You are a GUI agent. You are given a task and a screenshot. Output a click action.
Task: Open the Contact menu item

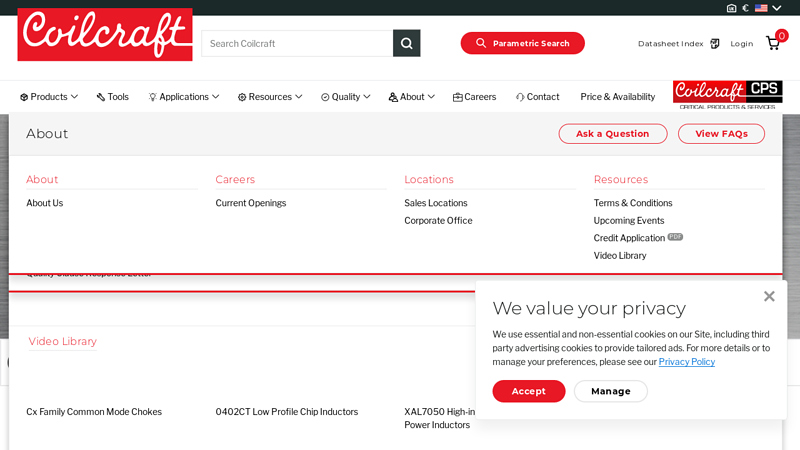[537, 97]
